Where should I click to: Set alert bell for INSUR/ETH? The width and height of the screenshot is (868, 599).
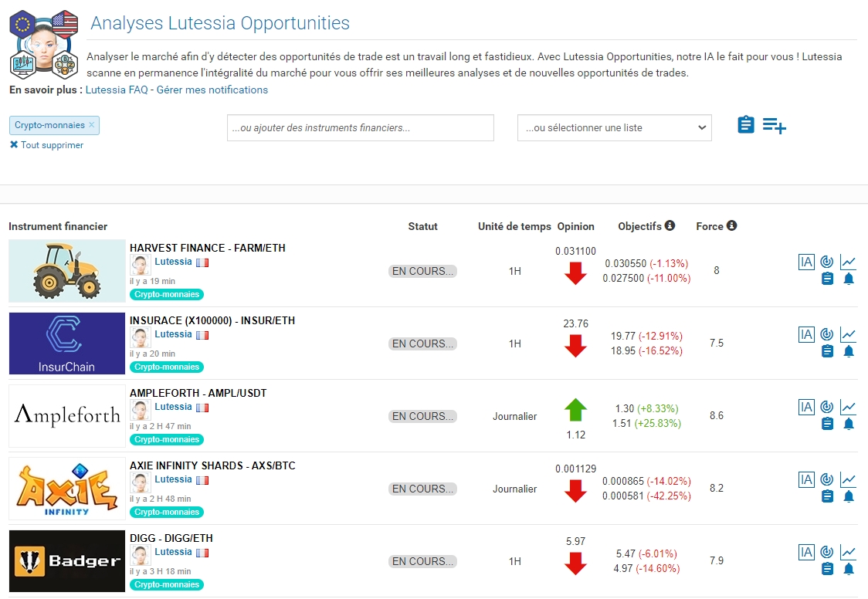849,350
